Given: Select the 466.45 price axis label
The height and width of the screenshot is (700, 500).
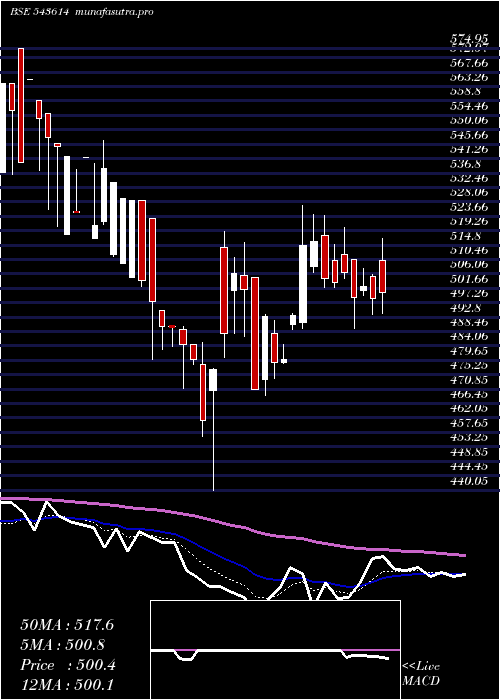Looking at the screenshot, I should click(469, 394).
